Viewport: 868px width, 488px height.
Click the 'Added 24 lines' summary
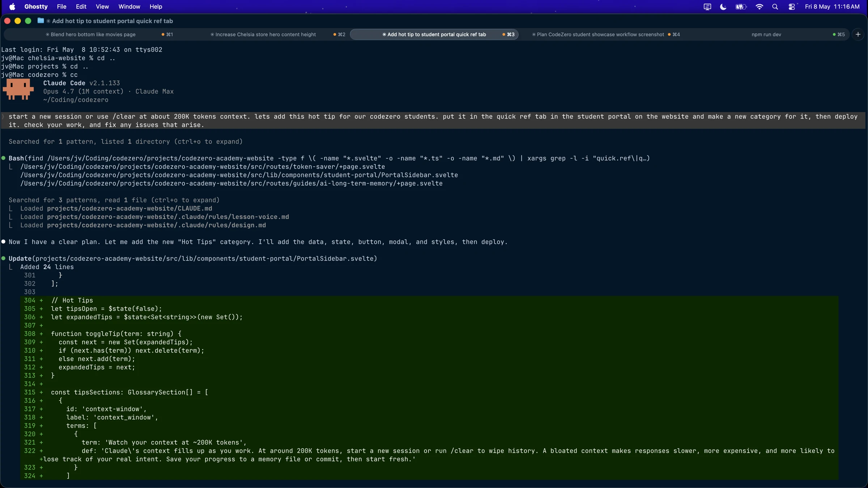pos(47,267)
